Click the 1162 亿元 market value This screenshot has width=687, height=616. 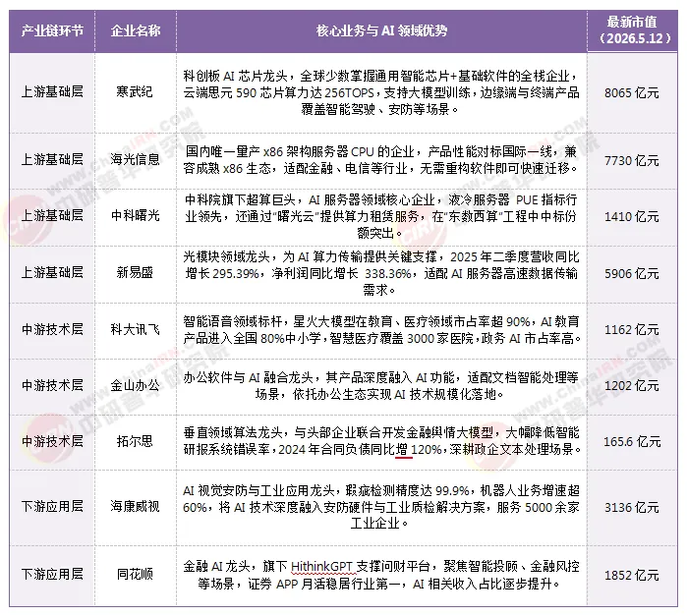click(631, 329)
